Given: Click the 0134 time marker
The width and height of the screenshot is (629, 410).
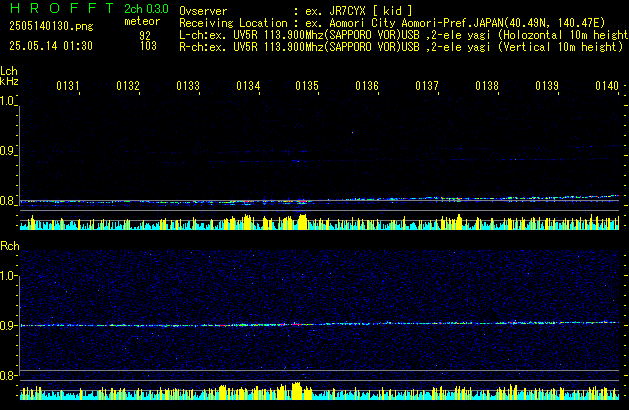Looking at the screenshot, I should [248, 86].
